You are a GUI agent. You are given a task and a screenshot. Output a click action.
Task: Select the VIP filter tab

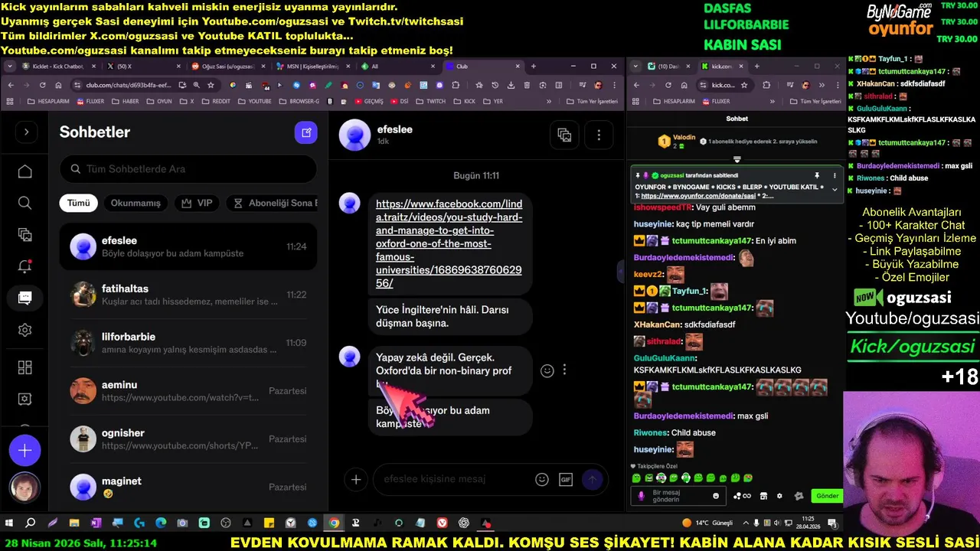[197, 203]
